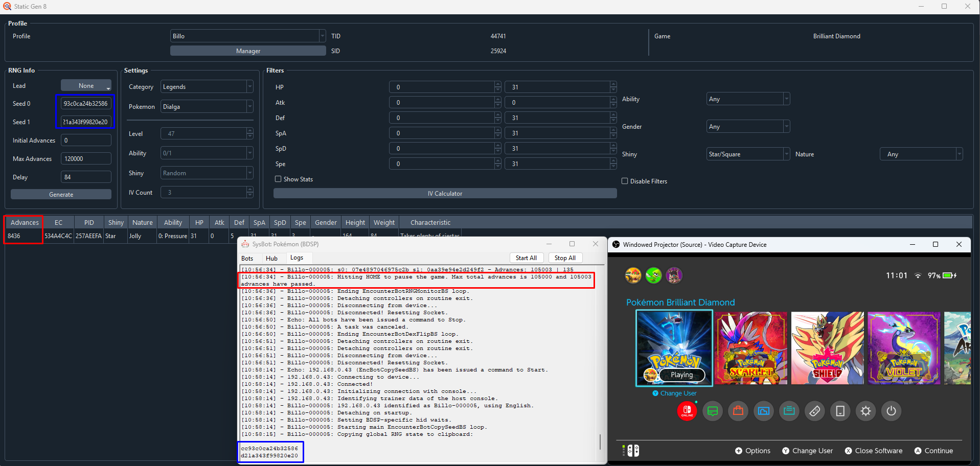Click the Static Gen 8 app icon
The height and width of the screenshot is (466, 980).
tap(7, 6)
